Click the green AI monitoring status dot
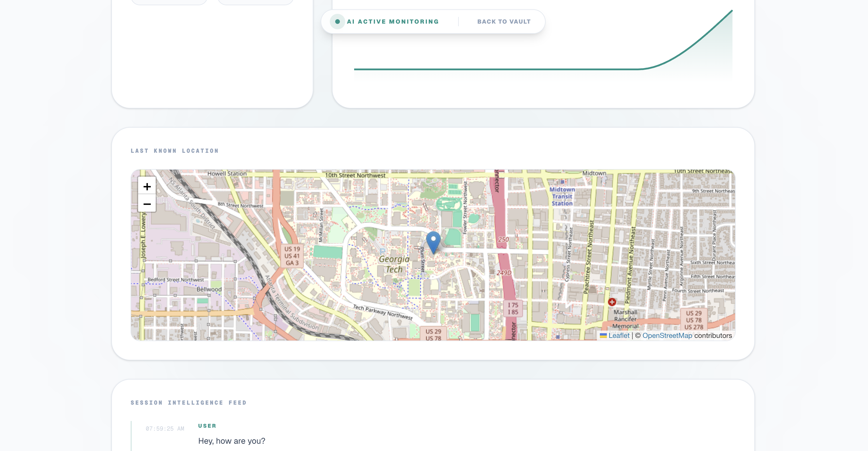868x451 pixels. 337,22
